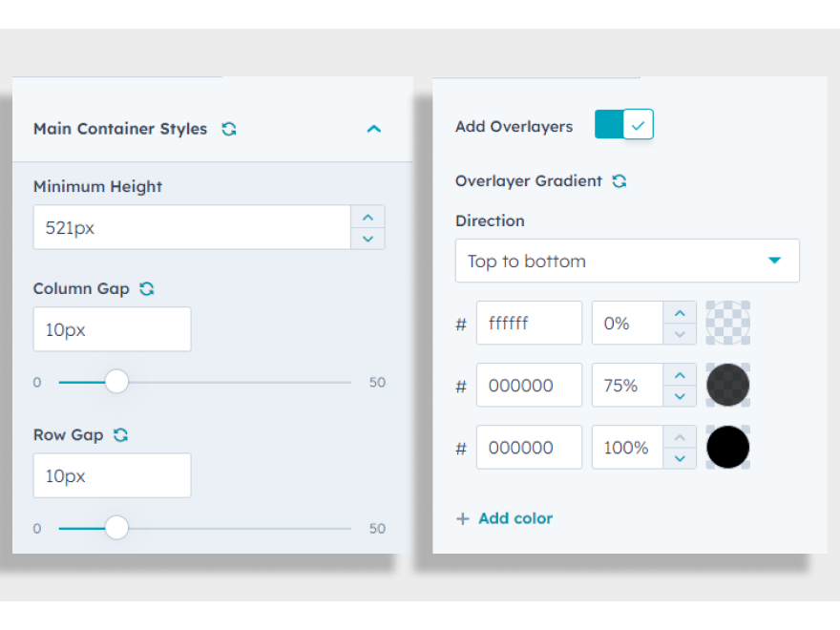This screenshot has height=630, width=840.
Task: Open the solid black color swatch
Action: 727,447
